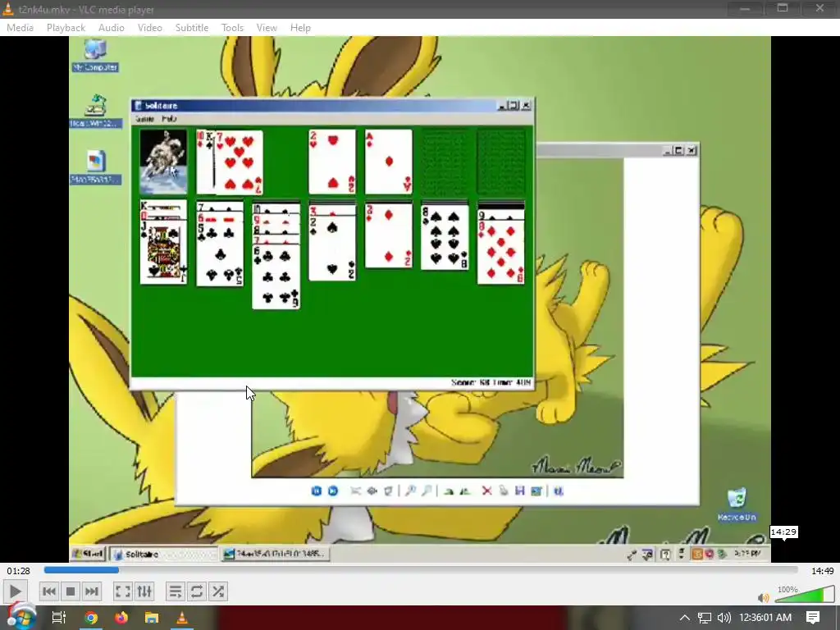Click the Ace of diamonds foundation card
840x630 pixels.
click(x=388, y=162)
